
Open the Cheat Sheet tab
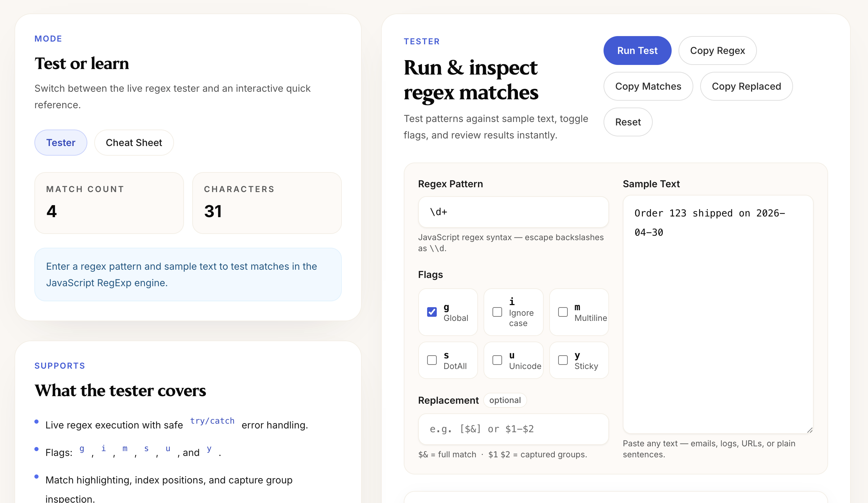click(x=134, y=143)
